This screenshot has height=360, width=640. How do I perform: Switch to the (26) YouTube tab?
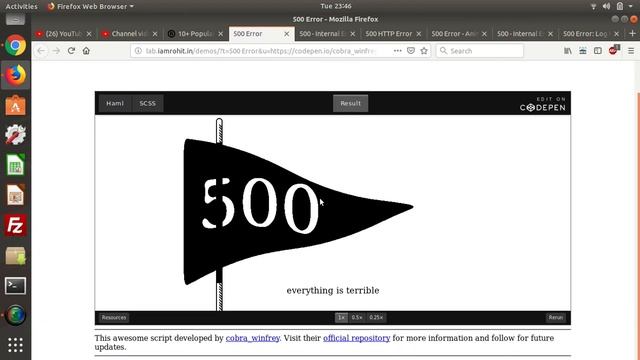(63, 33)
